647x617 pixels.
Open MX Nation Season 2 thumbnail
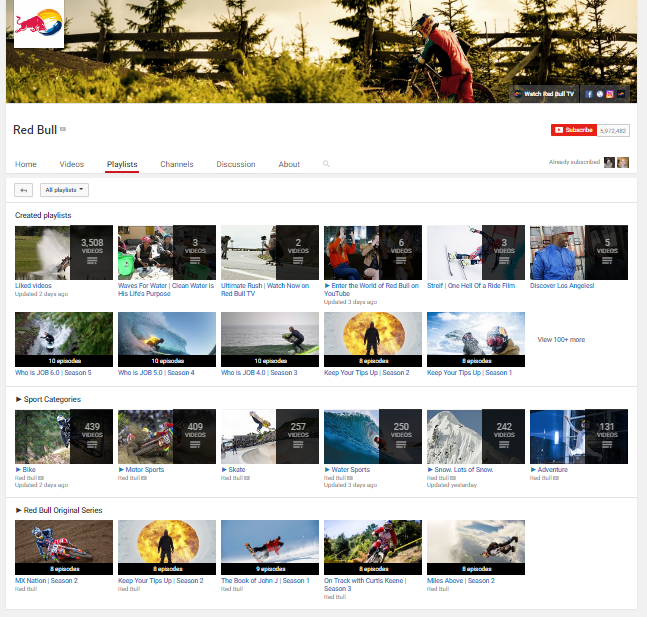(64, 547)
